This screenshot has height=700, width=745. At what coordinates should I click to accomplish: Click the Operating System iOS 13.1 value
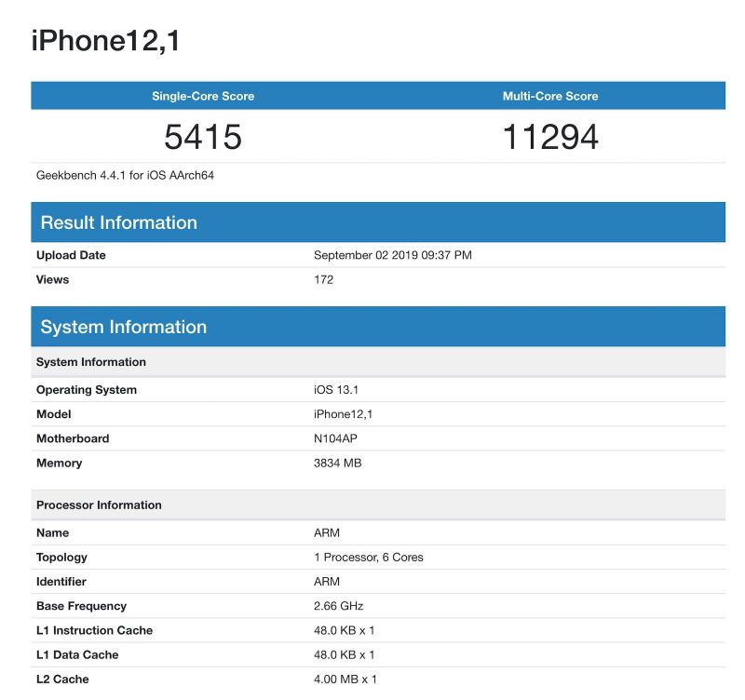(336, 389)
